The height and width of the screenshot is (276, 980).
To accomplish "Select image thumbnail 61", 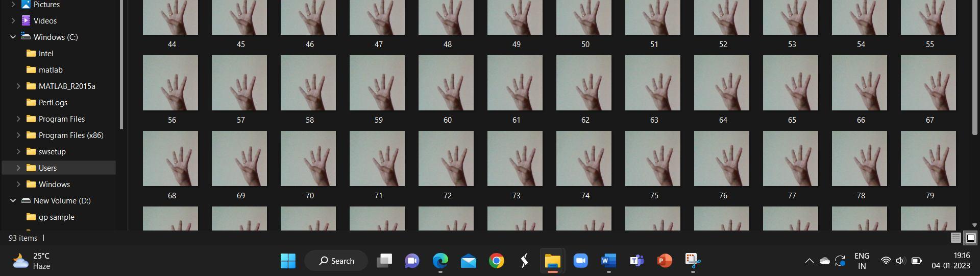I will [x=515, y=83].
